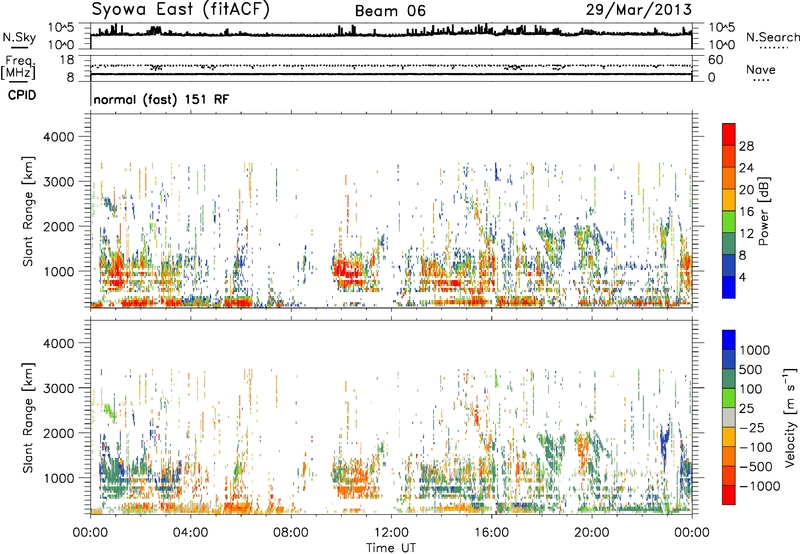
Task: Click the '2000' tick on the velocity panel
Action: (x=58, y=433)
